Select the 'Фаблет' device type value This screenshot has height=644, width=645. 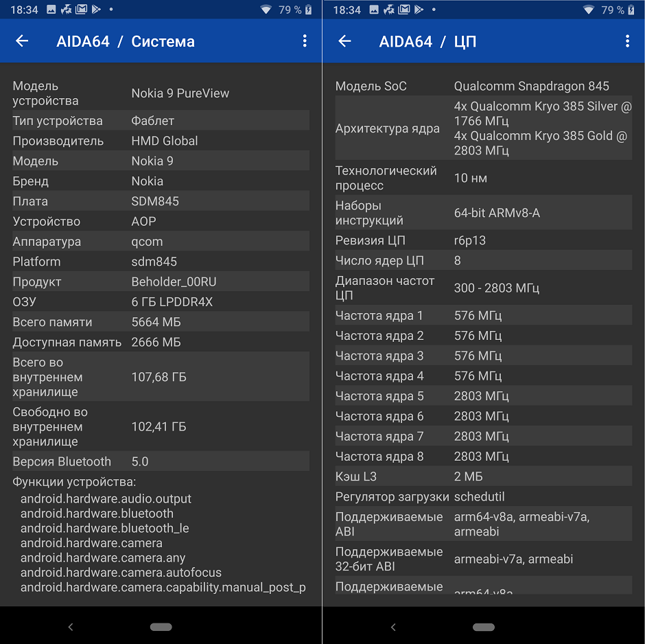pos(152,121)
